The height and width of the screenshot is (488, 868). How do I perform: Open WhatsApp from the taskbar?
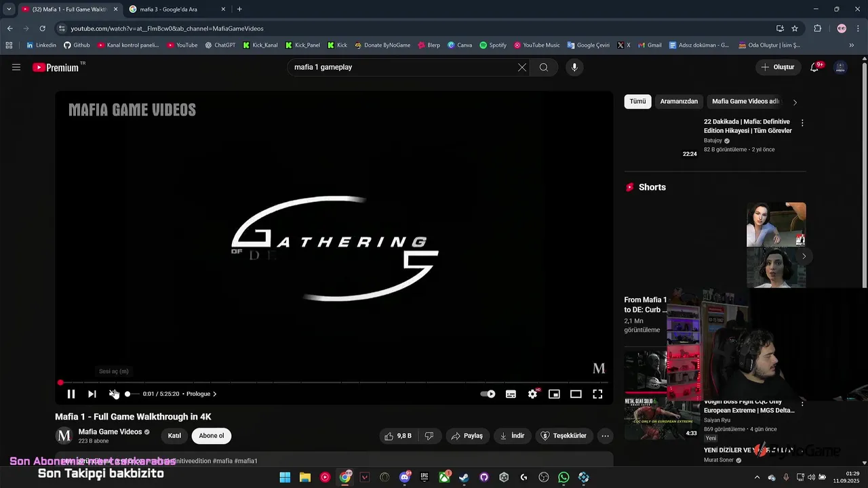(564, 478)
